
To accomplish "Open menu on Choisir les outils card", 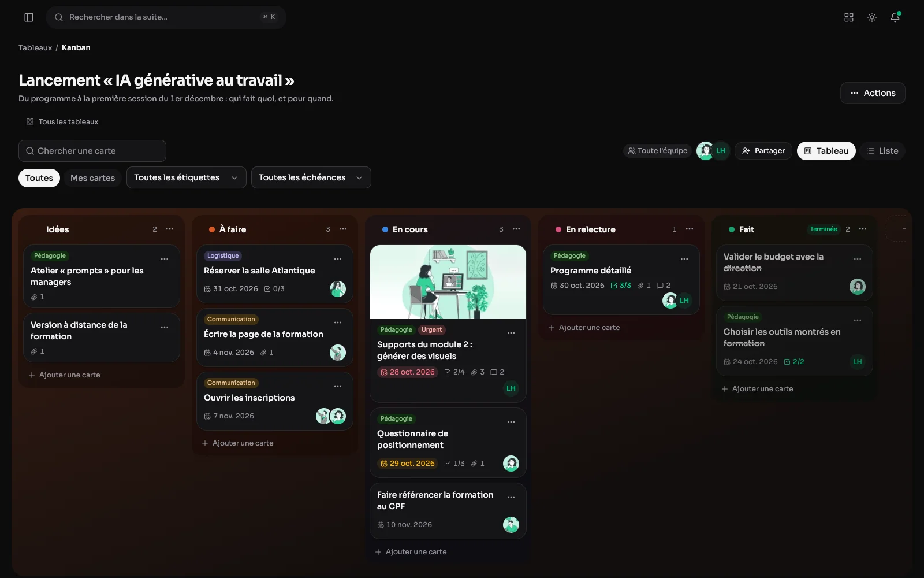I will coord(858,320).
